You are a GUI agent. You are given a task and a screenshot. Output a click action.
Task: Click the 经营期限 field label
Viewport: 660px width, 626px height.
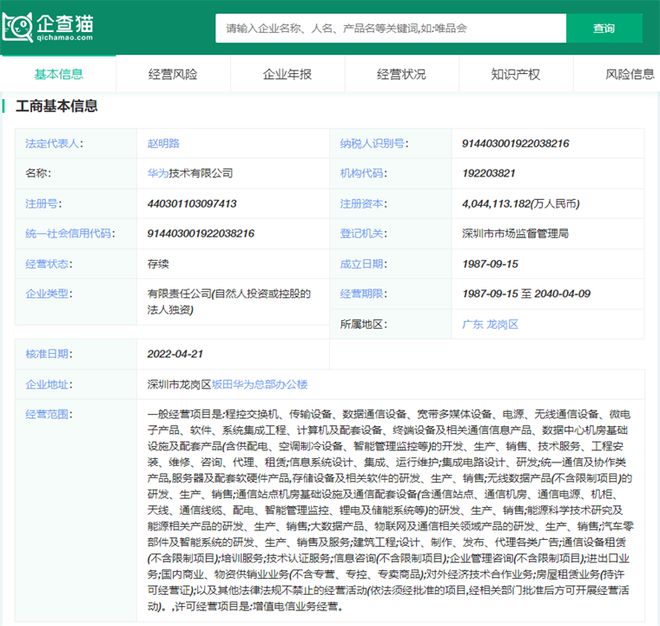pyautogui.click(x=363, y=293)
